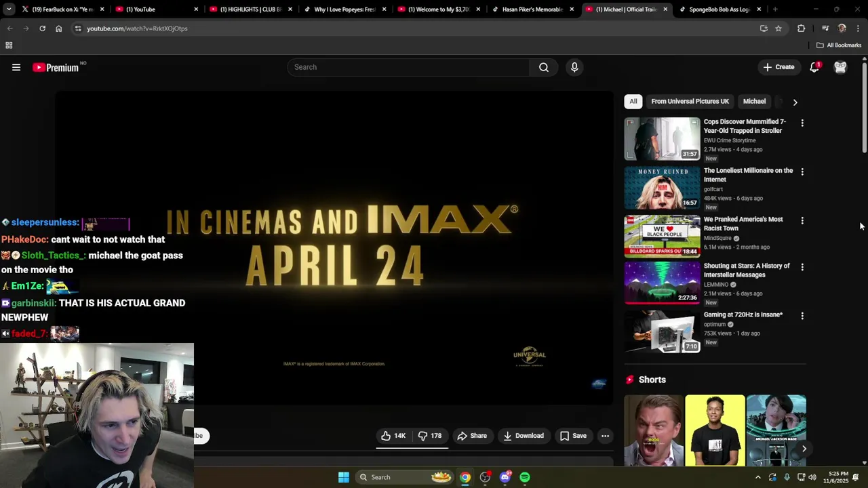The width and height of the screenshot is (868, 488).
Task: Open the Chrome tab search dropdown
Action: click(9, 9)
